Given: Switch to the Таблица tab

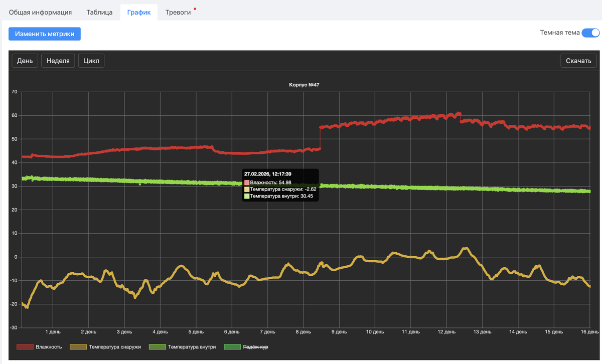Looking at the screenshot, I should (99, 12).
